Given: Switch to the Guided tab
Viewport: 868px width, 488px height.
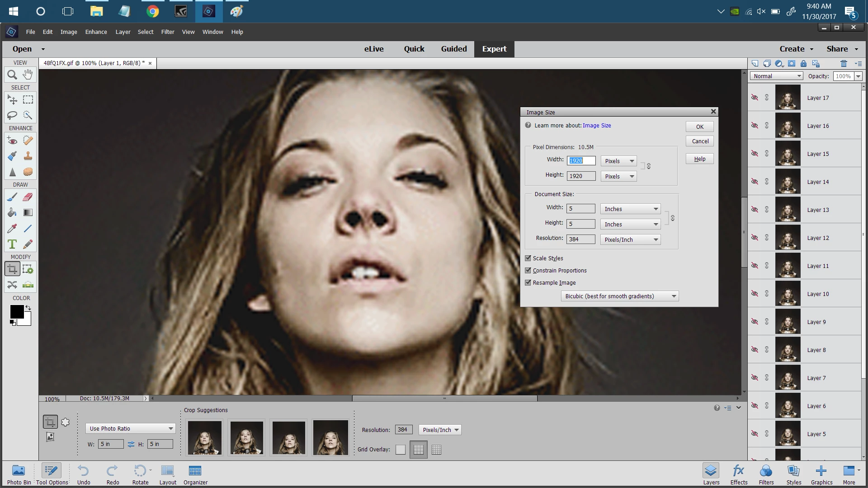Looking at the screenshot, I should [x=454, y=49].
